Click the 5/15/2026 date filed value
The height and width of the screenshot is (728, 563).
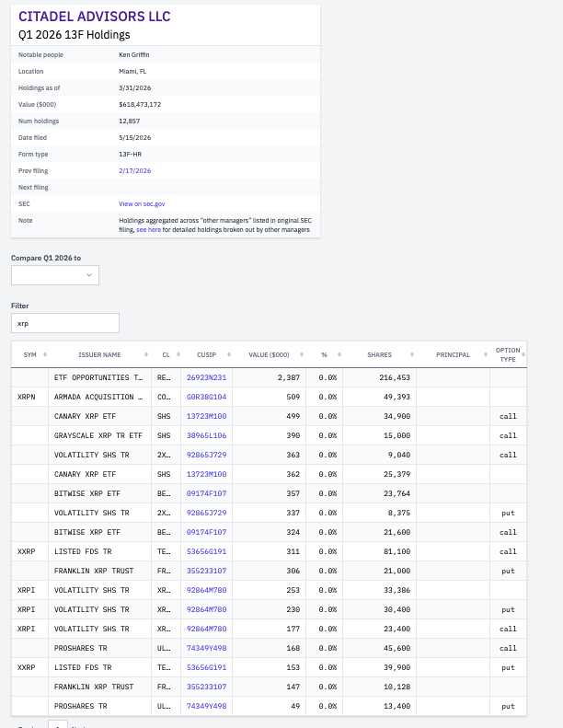tap(134, 138)
